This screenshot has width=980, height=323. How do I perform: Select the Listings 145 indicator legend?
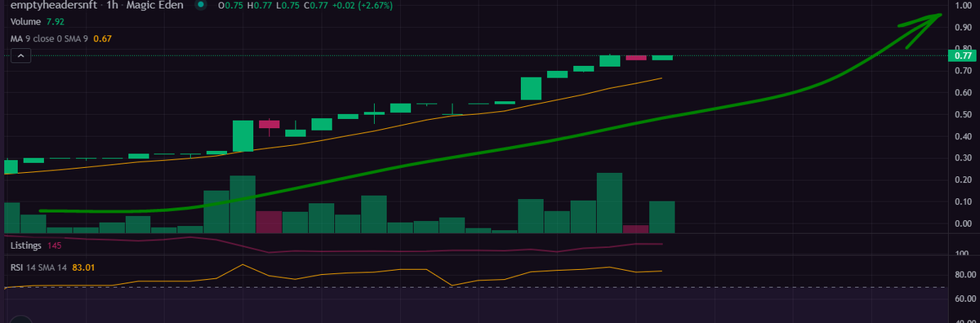click(x=36, y=245)
